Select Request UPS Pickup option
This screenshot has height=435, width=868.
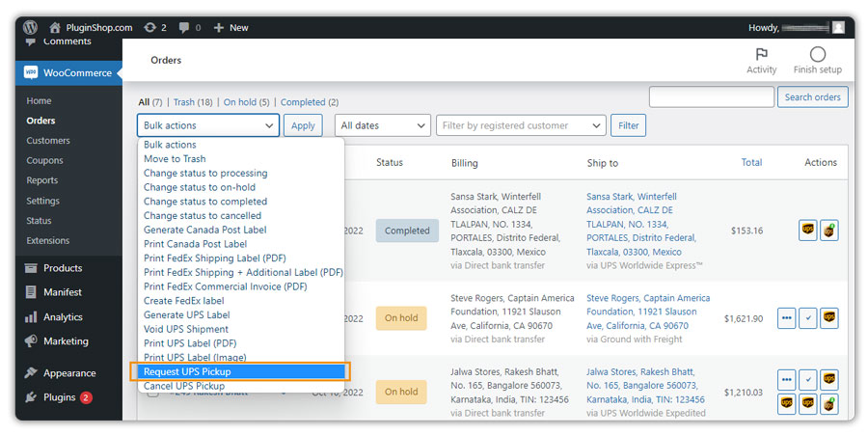click(x=241, y=371)
